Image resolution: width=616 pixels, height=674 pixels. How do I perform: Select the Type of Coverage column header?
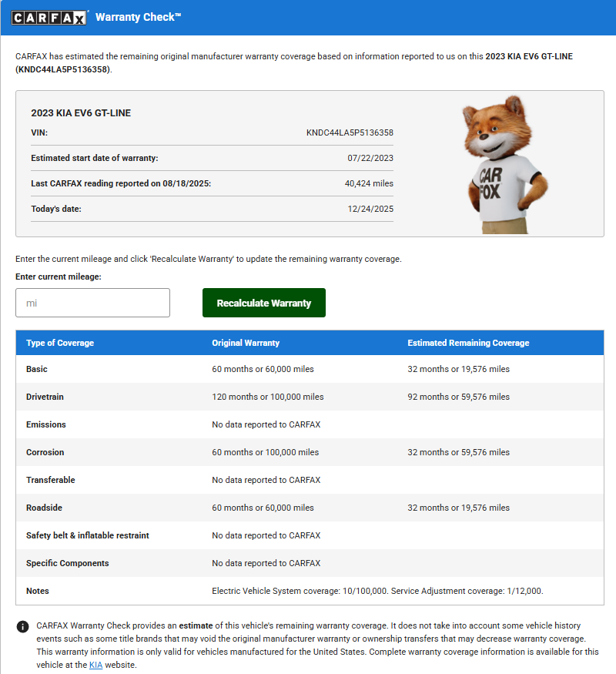tap(60, 343)
